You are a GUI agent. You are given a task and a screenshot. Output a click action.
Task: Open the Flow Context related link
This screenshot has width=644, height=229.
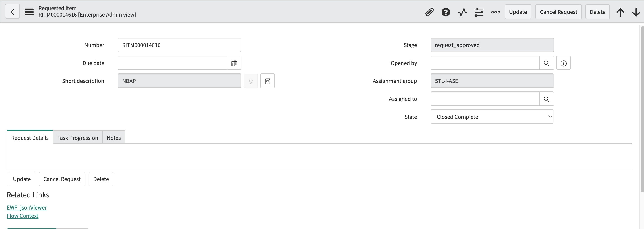[22, 216]
